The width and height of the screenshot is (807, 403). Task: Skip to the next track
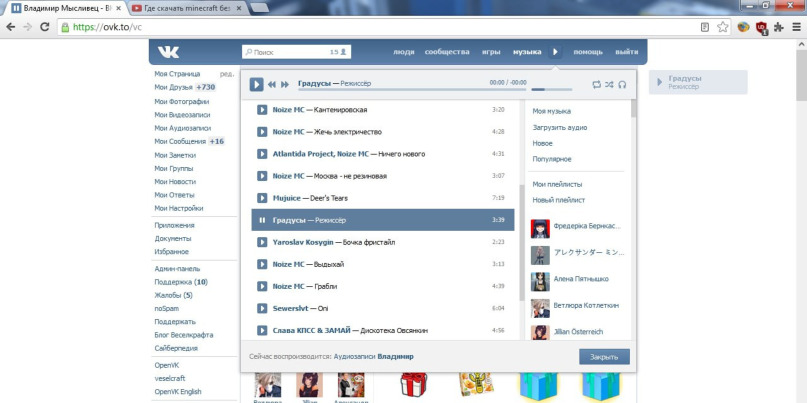(285, 85)
